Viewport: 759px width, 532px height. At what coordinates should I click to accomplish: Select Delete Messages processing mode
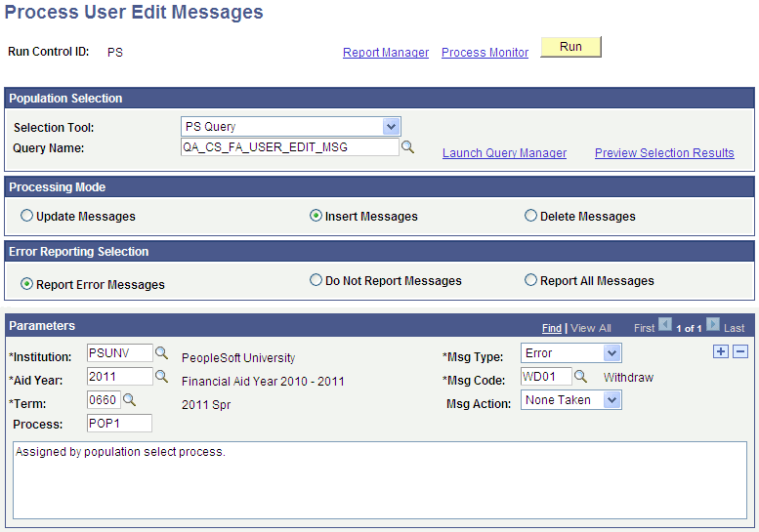(530, 216)
